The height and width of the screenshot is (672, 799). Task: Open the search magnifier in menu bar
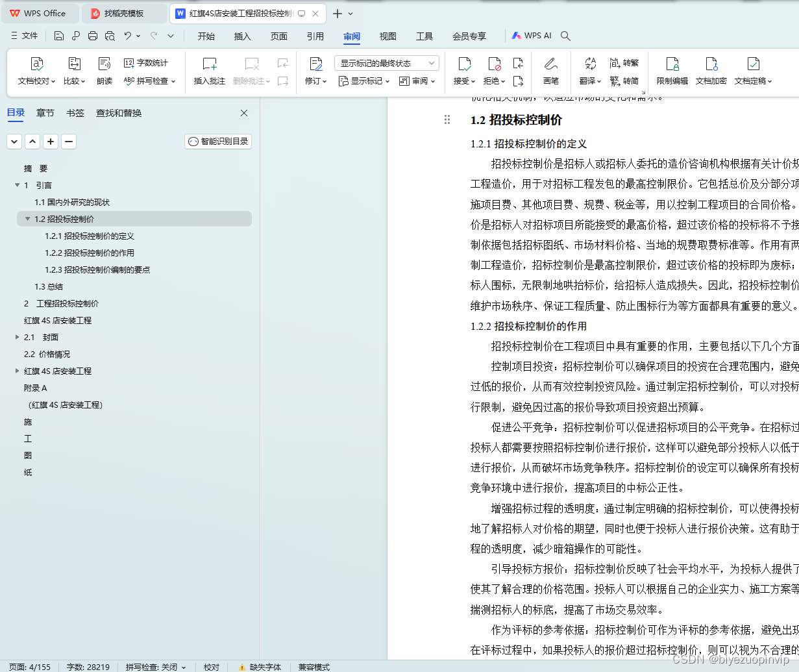pyautogui.click(x=565, y=36)
